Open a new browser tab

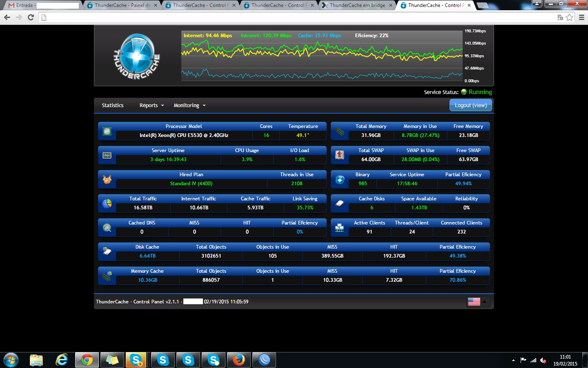(482, 5)
